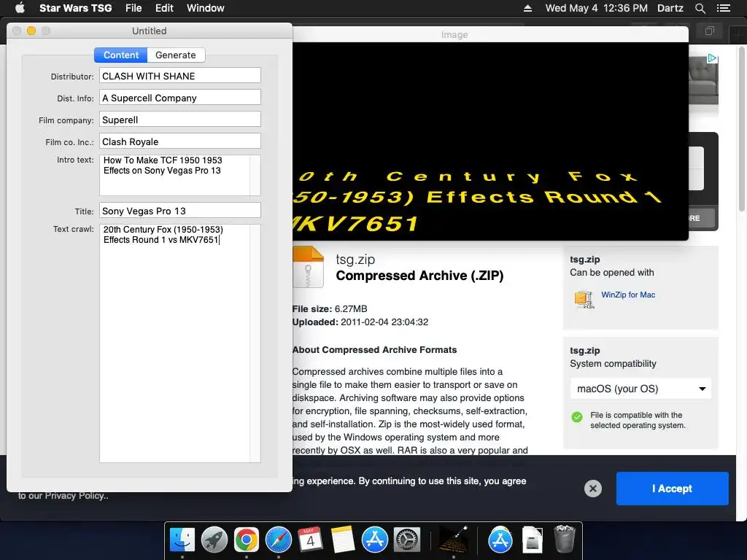Click the Film company field Superell
This screenshot has height=560, width=747.
click(x=180, y=120)
